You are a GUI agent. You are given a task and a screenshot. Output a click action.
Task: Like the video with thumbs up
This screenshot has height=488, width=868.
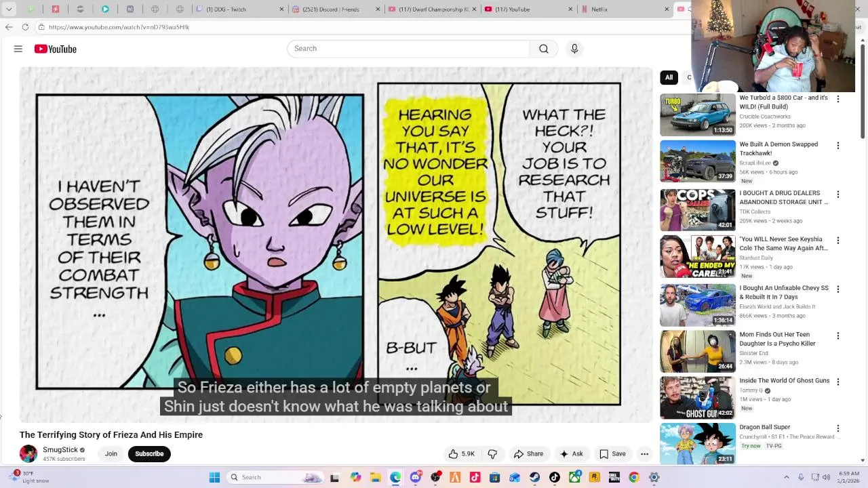[x=461, y=454]
